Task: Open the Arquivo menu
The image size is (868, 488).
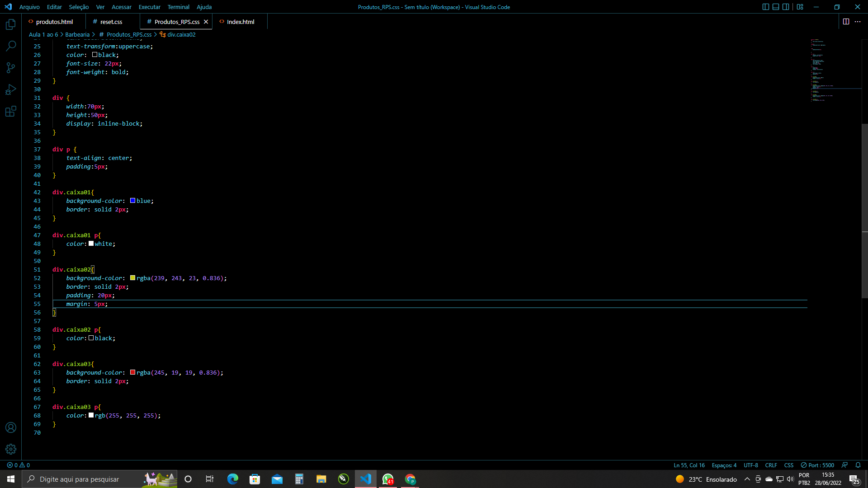Action: coord(29,7)
